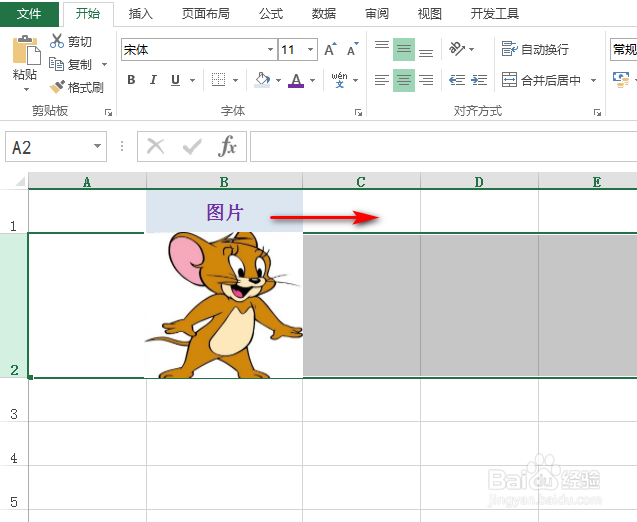Apply the fill color paint bucket
This screenshot has height=522, width=637.
point(262,80)
